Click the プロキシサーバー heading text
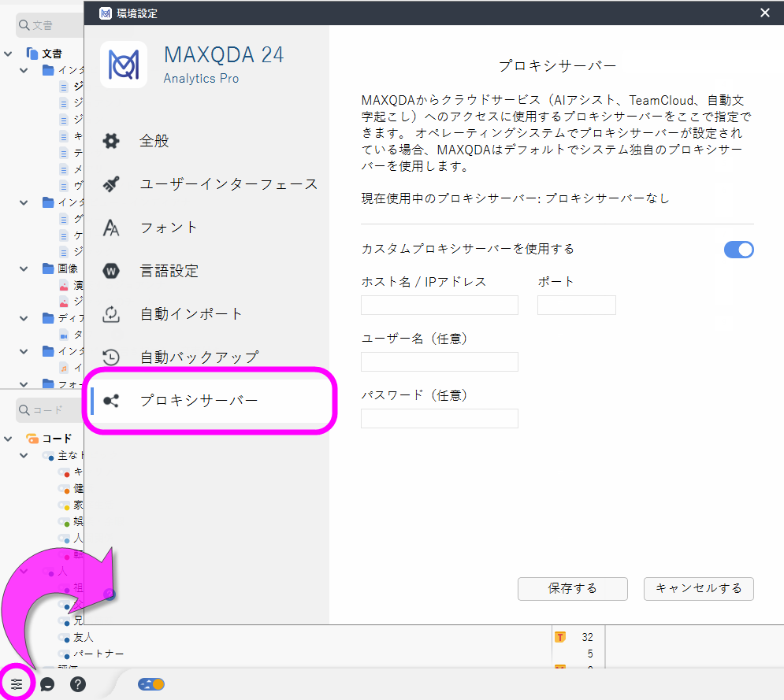 click(x=557, y=66)
